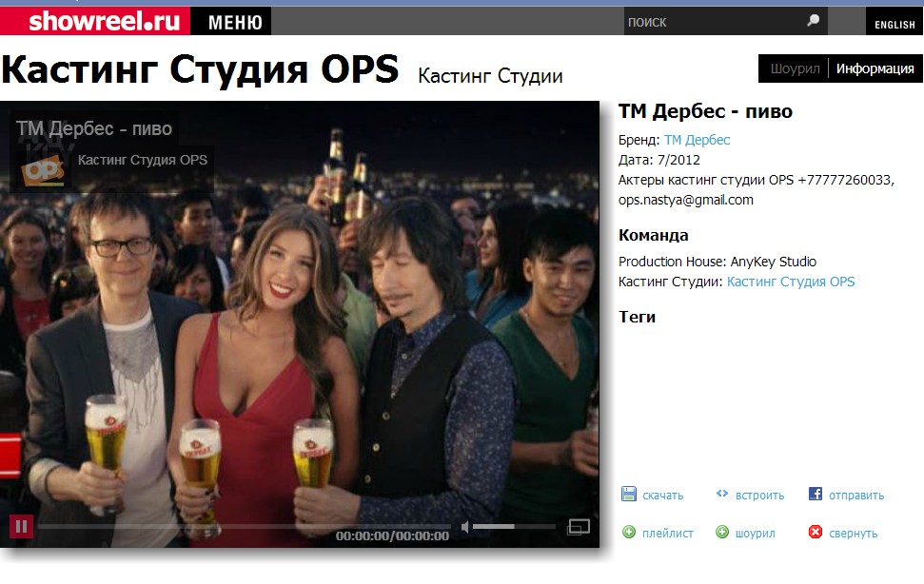Click the Команда section heading
924x584 pixels.
click(653, 236)
